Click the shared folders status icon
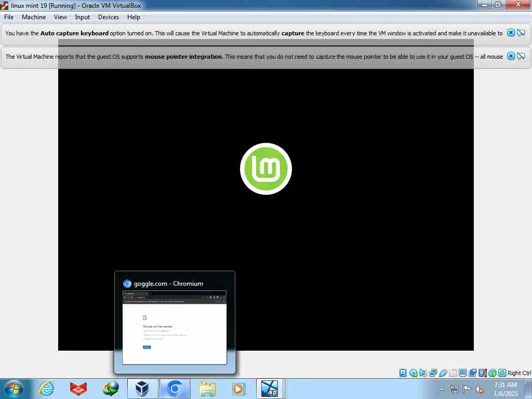Screen dimensions: 532x399 pyautogui.click(x=453, y=373)
